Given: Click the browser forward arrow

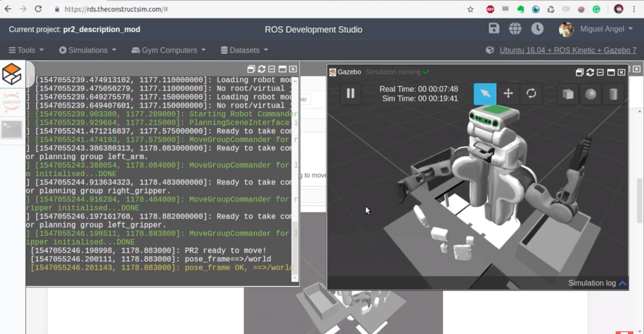Looking at the screenshot, I should pos(23,9).
